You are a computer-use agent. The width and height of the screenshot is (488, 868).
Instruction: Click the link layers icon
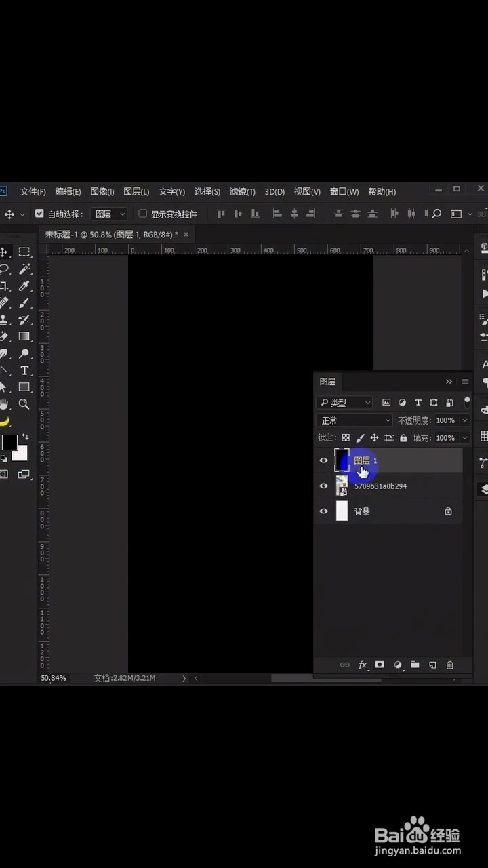coord(344,665)
